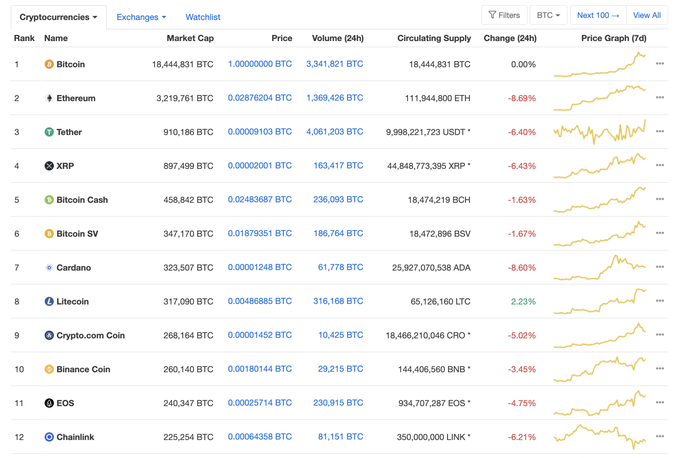This screenshot has width=680, height=458.
Task: Click the Crypto.com Coin logo icon
Action: click(49, 335)
